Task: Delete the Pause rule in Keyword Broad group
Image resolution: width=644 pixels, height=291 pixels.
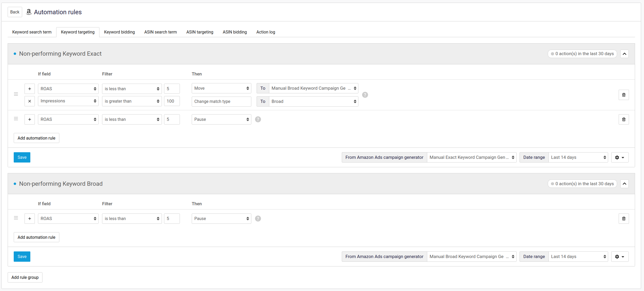Action: [x=623, y=219]
